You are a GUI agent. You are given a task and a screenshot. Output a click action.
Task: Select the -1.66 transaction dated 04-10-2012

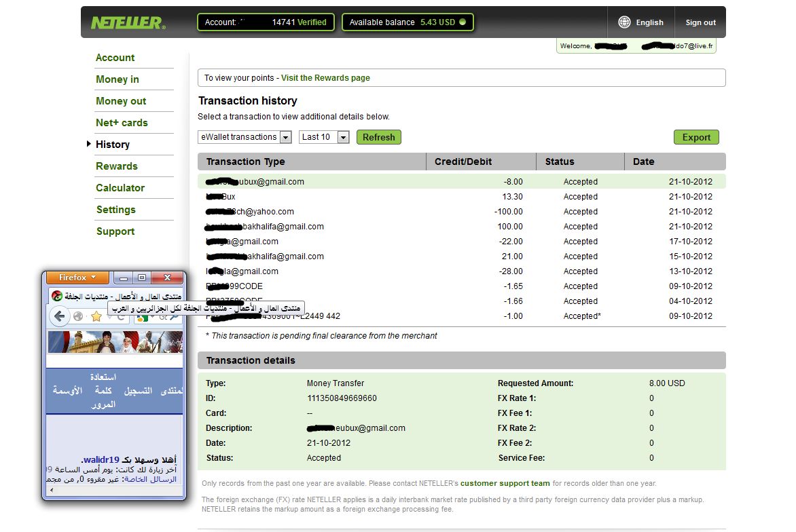(461, 301)
